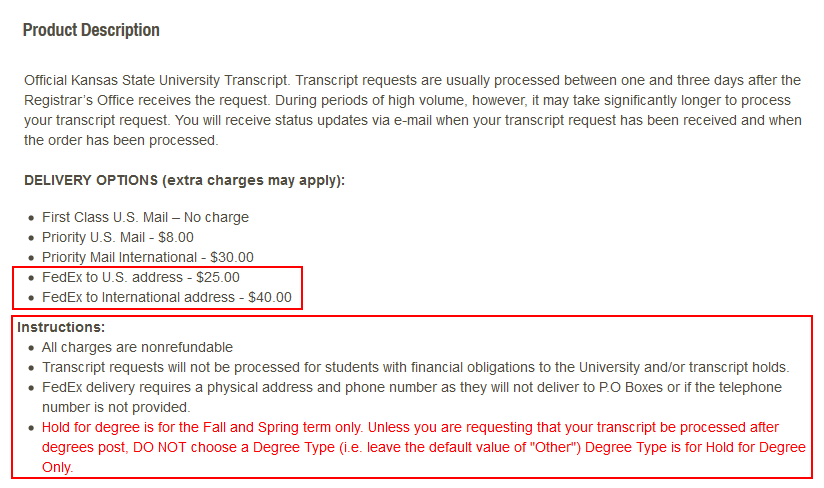Click 'All charges are nonrefundable' line
824x488 pixels.
[x=137, y=347]
